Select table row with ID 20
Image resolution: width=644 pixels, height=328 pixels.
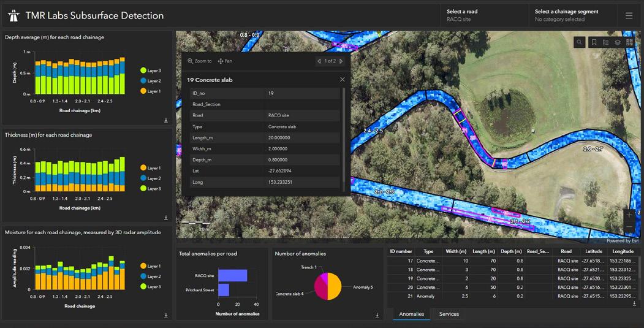tap(512, 288)
